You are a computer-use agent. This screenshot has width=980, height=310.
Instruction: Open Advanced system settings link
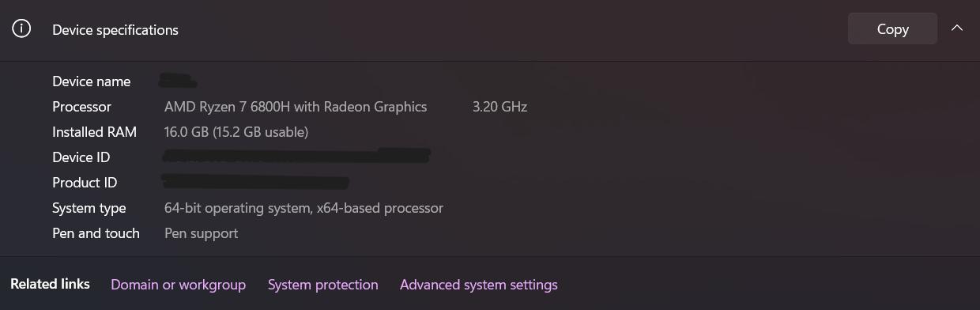coord(479,285)
